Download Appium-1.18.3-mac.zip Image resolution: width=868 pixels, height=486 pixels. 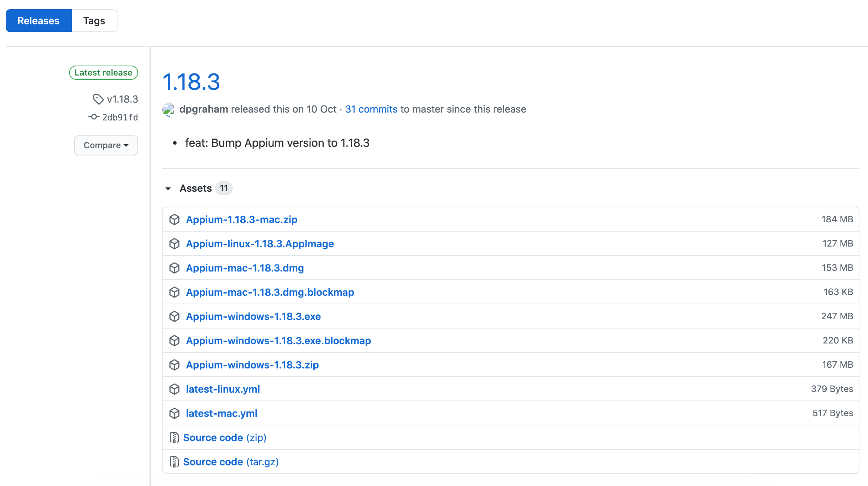pyautogui.click(x=242, y=219)
